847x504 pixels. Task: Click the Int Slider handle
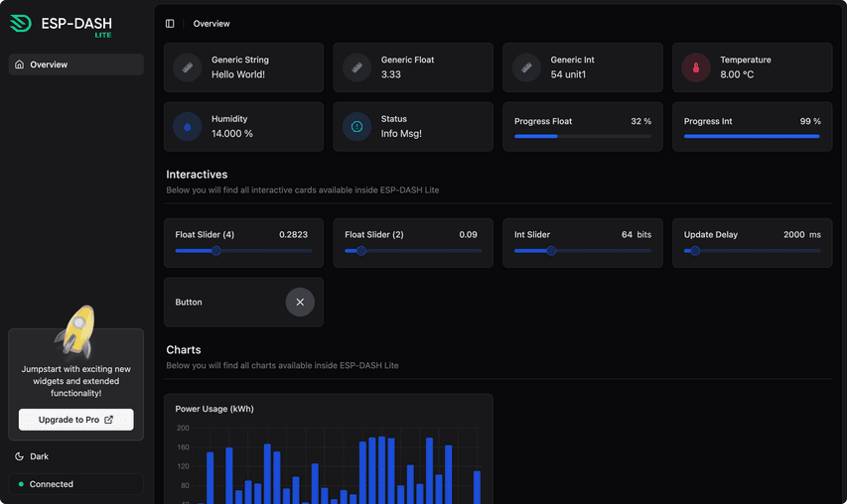[x=551, y=251]
